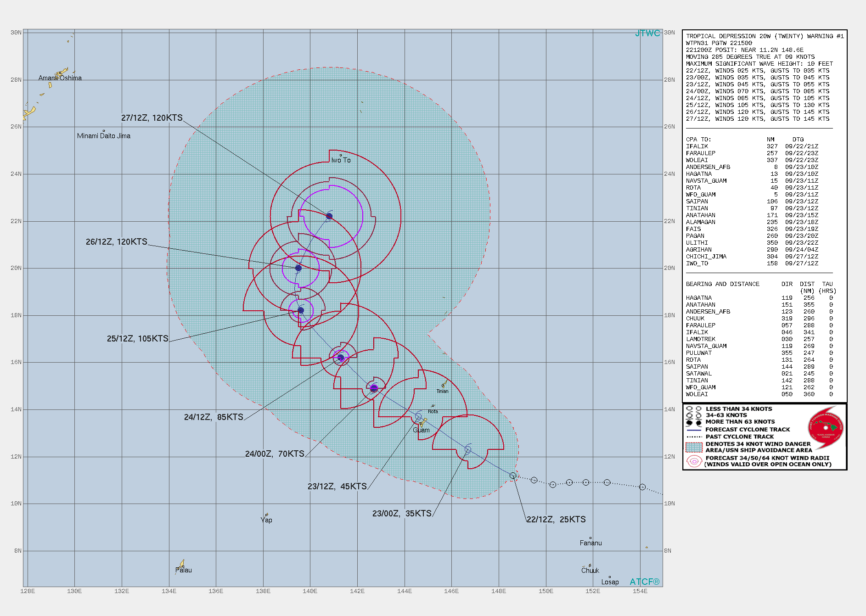Click the 140E longitude label on bottom axis
This screenshot has width=866, height=616.
point(310,591)
